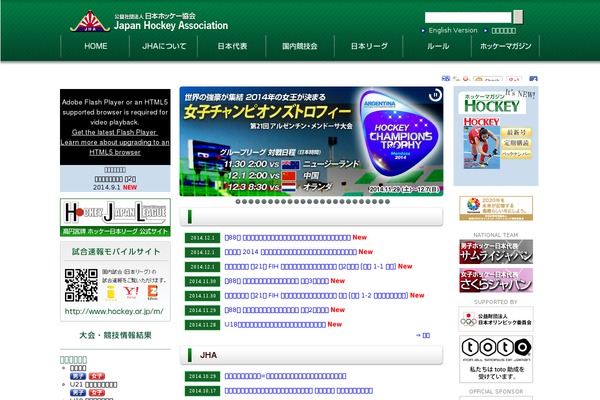Screen dimensions: 600x400
Task: Click the blue 男子 badge under the first list item
Action: coord(78,376)
